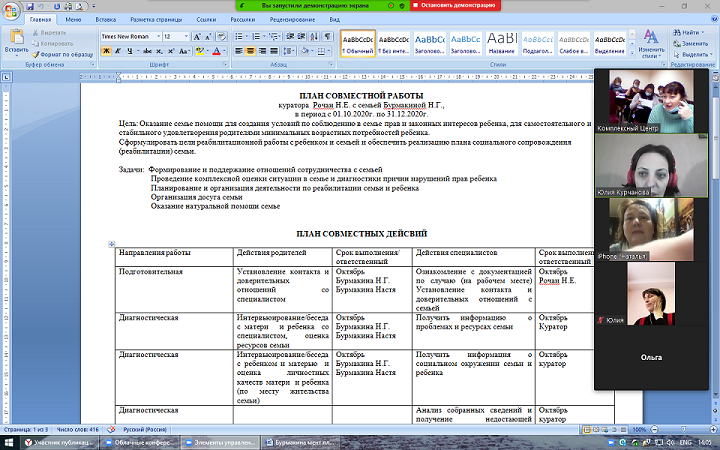This screenshot has height=450, width=720.
Task: Apply the Обычный style
Action: click(x=358, y=44)
